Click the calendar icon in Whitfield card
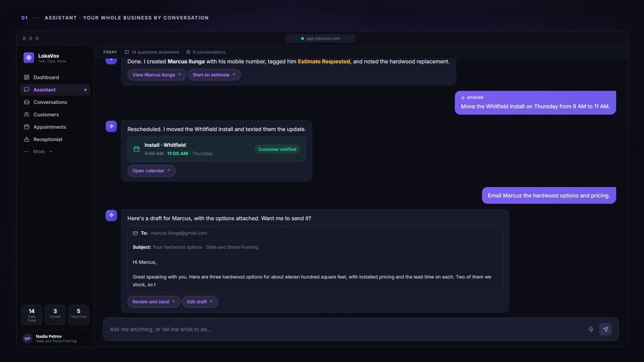Screen dimensions: 644x362 (x=136, y=149)
